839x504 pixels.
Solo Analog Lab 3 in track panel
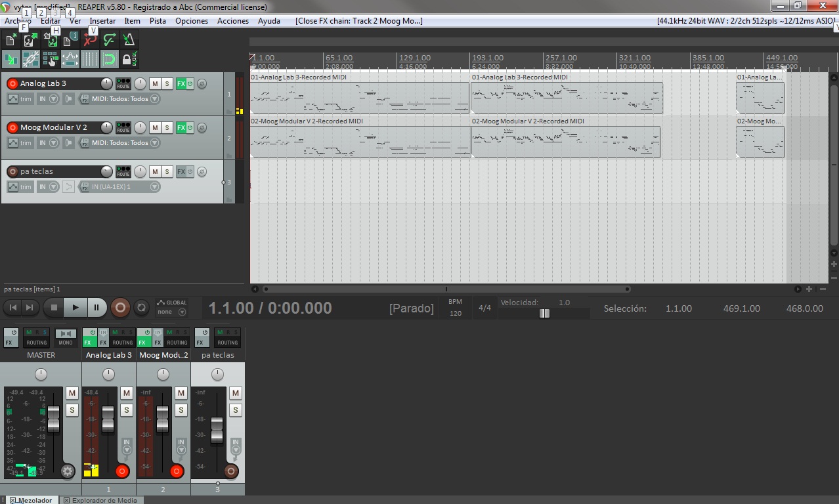pos(167,83)
